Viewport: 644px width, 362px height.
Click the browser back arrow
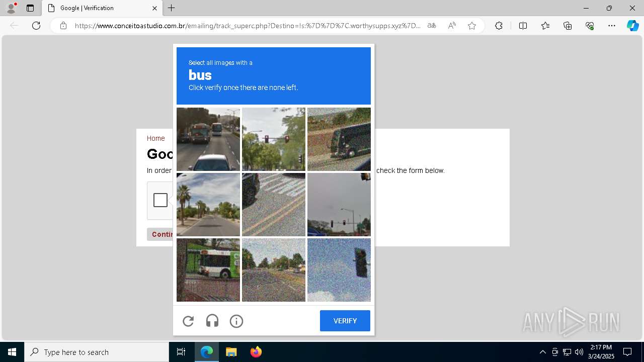(14, 26)
